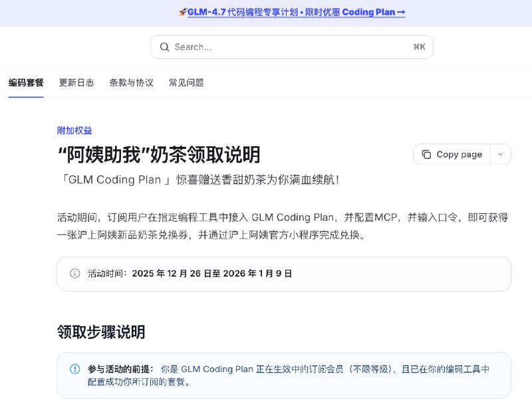Click the info icon beside 活动时间

tap(74, 274)
